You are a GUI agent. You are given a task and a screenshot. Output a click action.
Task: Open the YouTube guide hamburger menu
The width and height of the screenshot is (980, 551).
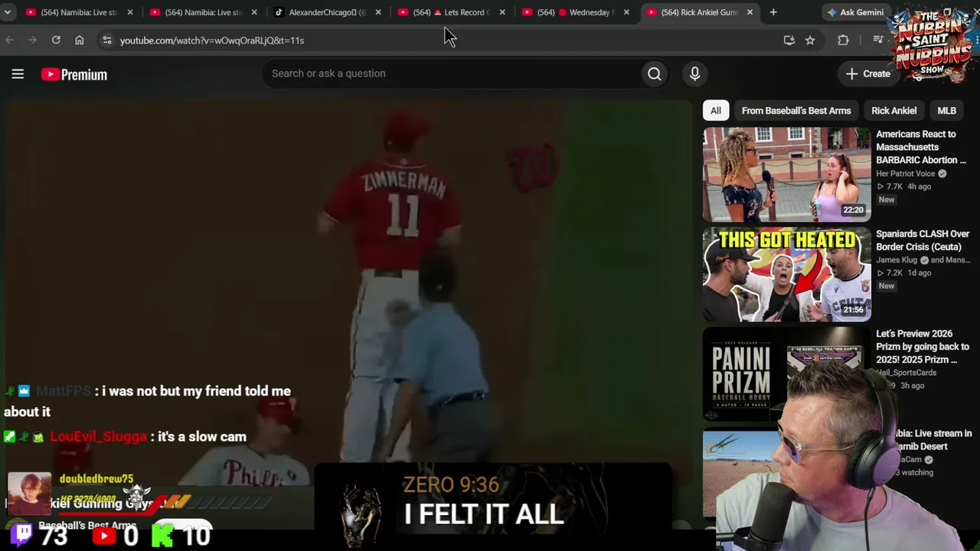[x=18, y=74]
